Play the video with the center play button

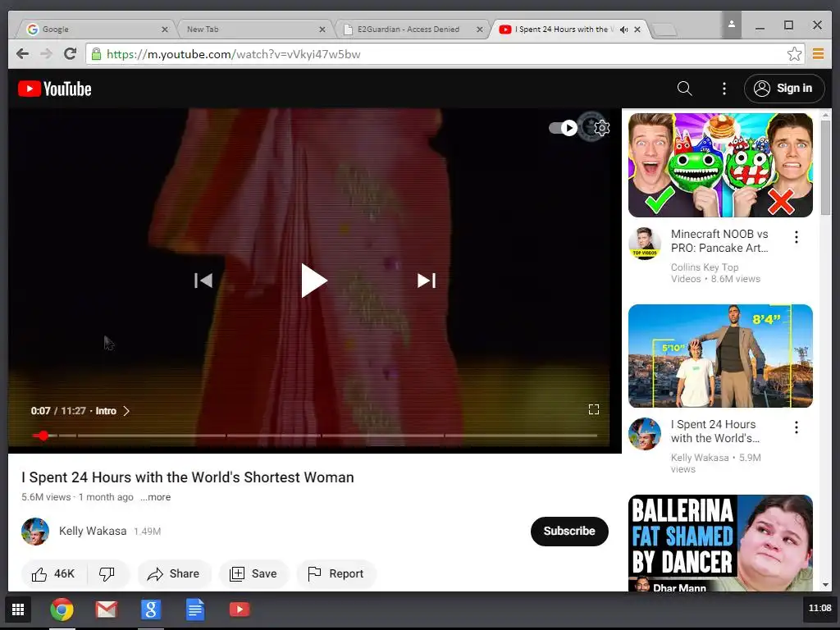314,281
